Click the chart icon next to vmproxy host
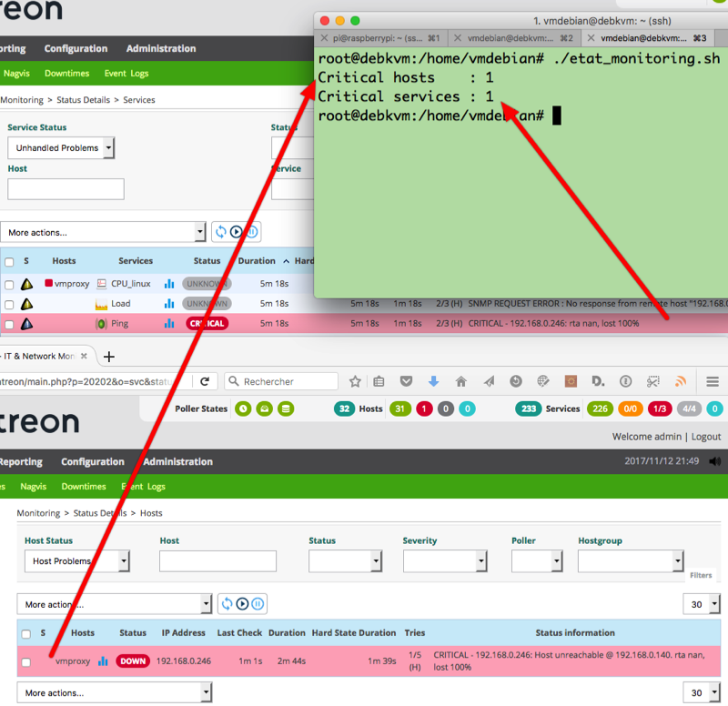Viewport: 728px width, 706px height. click(103, 661)
